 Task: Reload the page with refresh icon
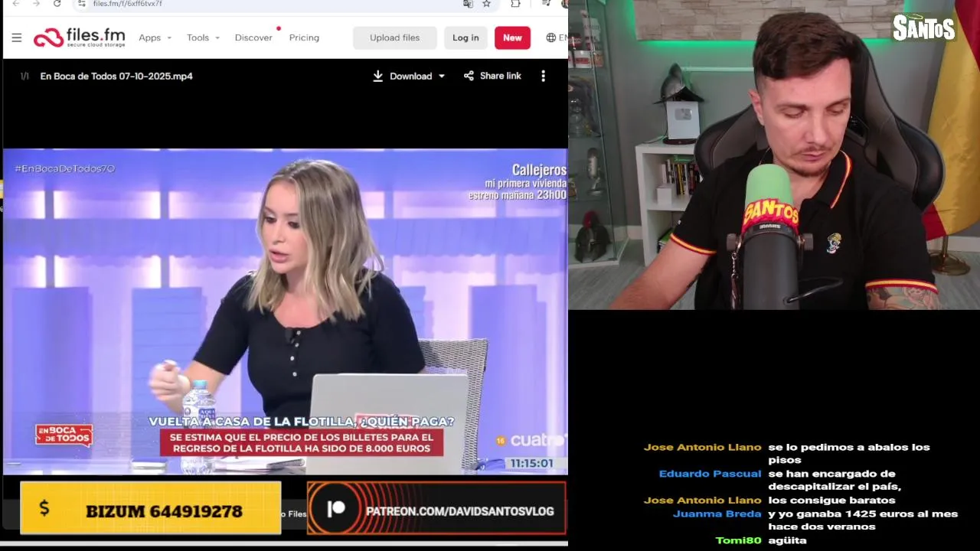(57, 4)
